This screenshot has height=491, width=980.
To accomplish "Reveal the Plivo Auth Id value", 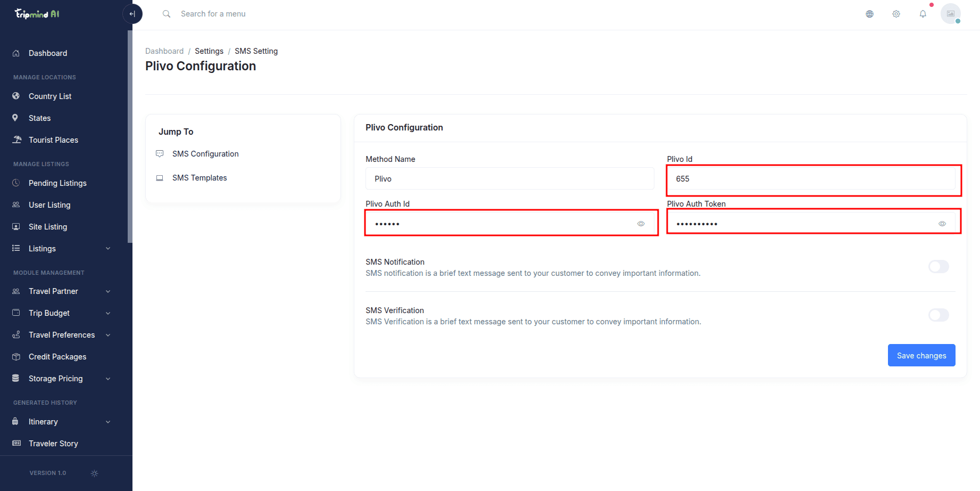I will (x=641, y=224).
